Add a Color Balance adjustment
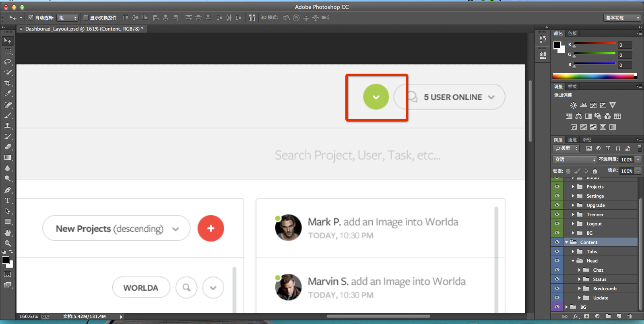This screenshot has height=324, width=644. [578, 116]
